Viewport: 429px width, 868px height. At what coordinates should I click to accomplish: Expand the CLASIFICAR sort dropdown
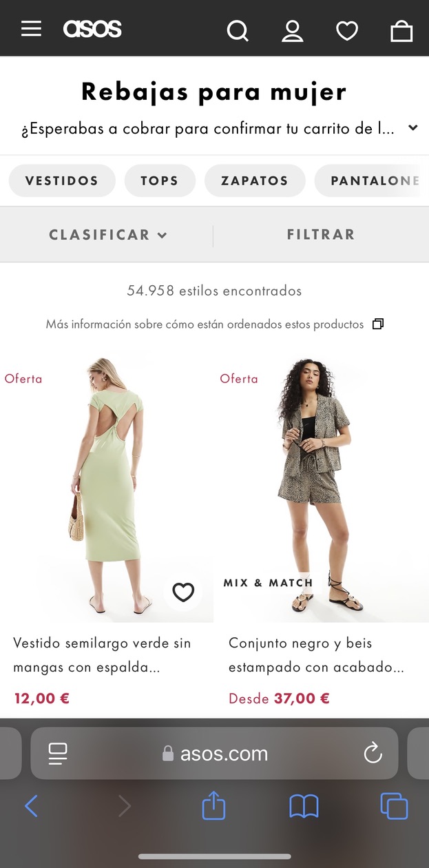point(108,235)
